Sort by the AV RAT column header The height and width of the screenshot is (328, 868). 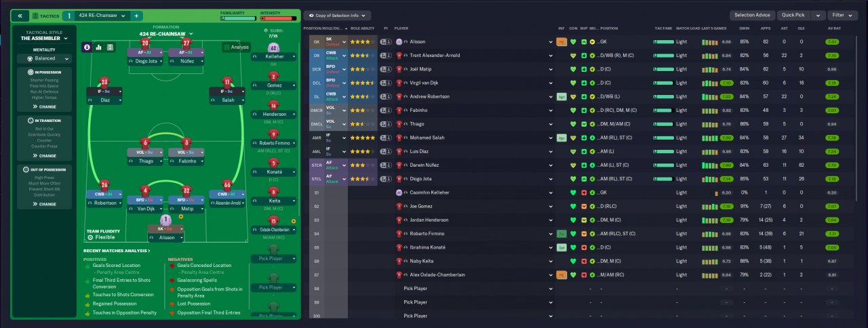coord(833,28)
